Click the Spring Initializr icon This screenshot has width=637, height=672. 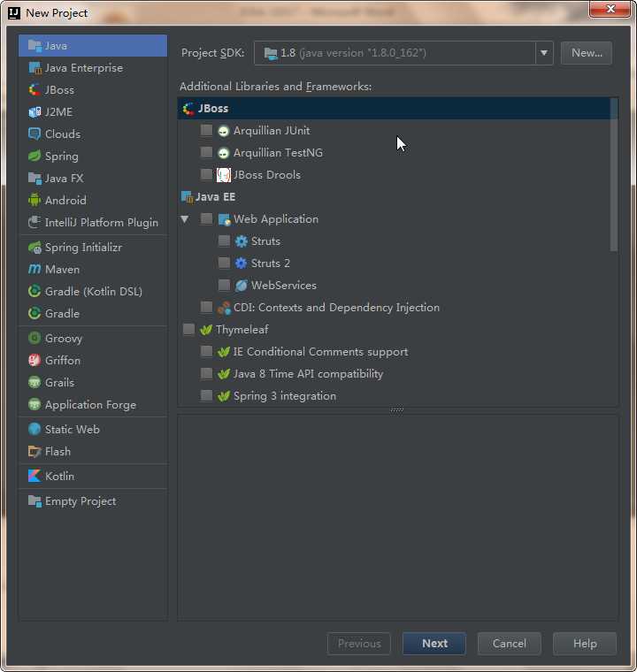point(35,248)
